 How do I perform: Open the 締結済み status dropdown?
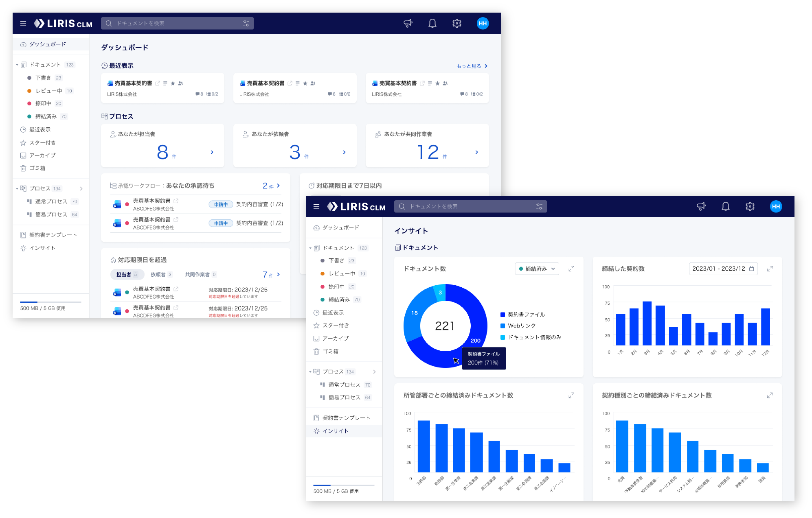click(537, 269)
